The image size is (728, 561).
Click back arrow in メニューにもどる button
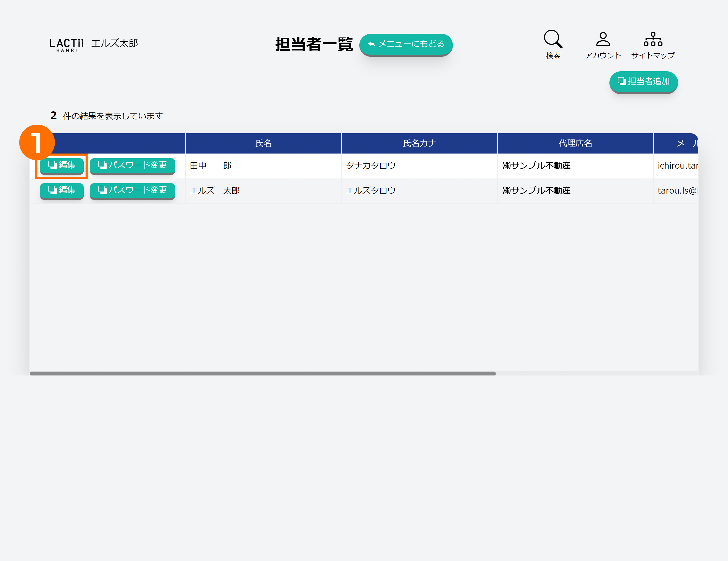click(371, 44)
